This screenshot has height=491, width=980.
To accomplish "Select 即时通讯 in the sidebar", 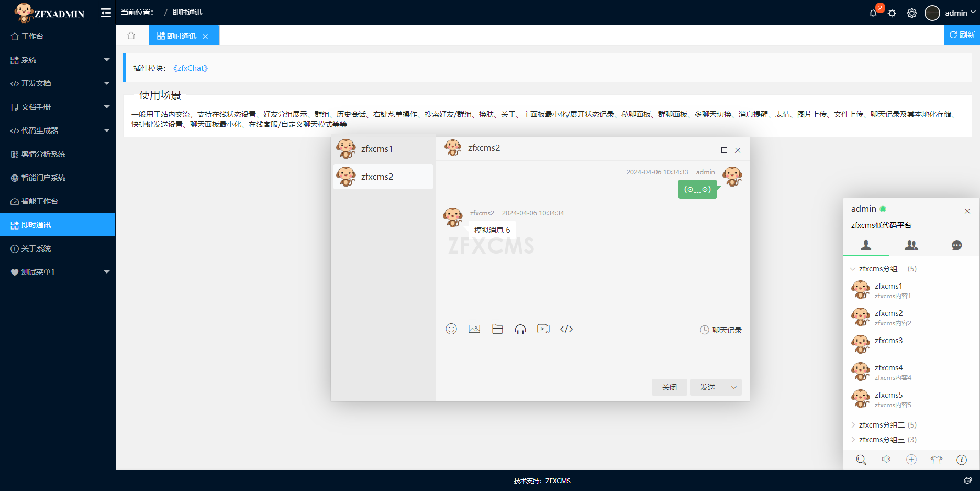I will [58, 225].
